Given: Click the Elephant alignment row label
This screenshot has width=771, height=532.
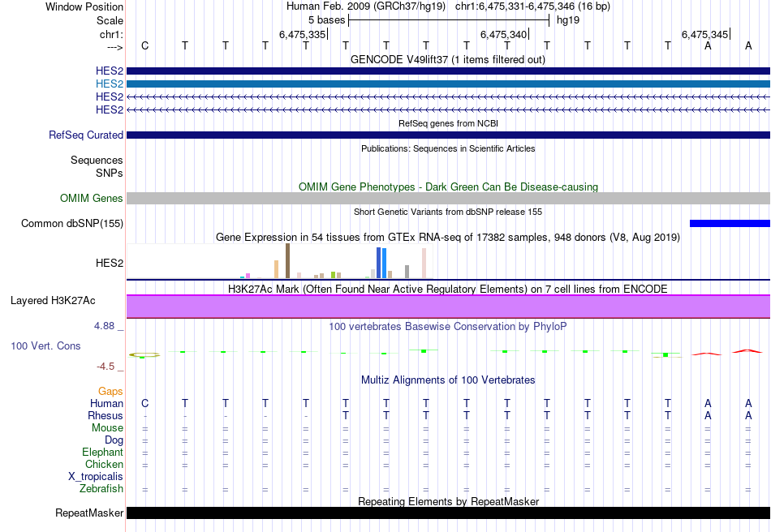Looking at the screenshot, I should 103,453.
